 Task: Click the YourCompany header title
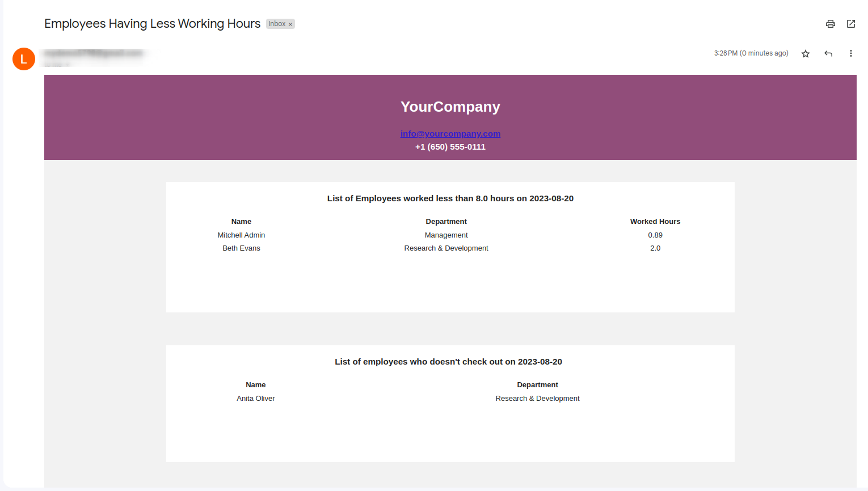click(450, 107)
